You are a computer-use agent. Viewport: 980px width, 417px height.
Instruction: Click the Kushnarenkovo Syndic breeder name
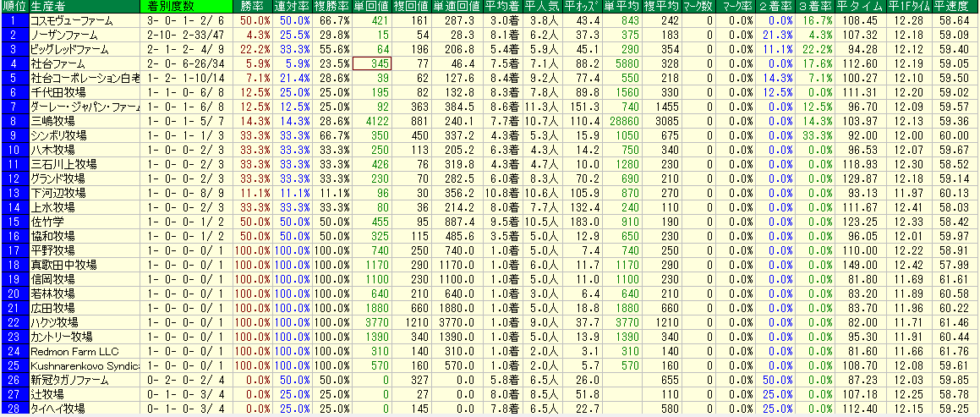coord(85,365)
